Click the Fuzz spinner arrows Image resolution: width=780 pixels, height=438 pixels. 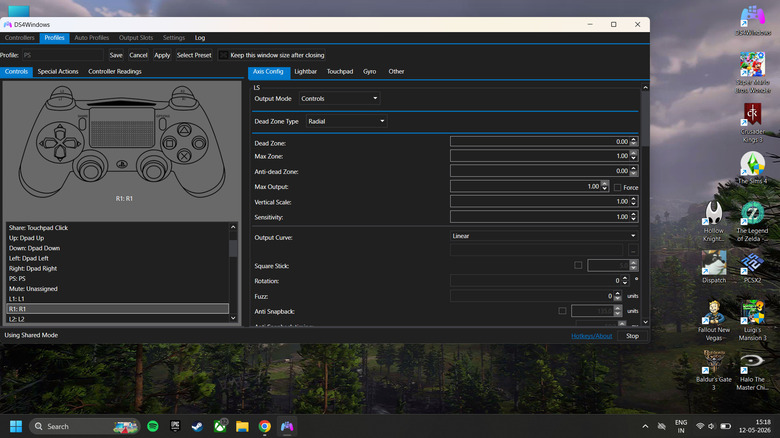pyautogui.click(x=617, y=296)
